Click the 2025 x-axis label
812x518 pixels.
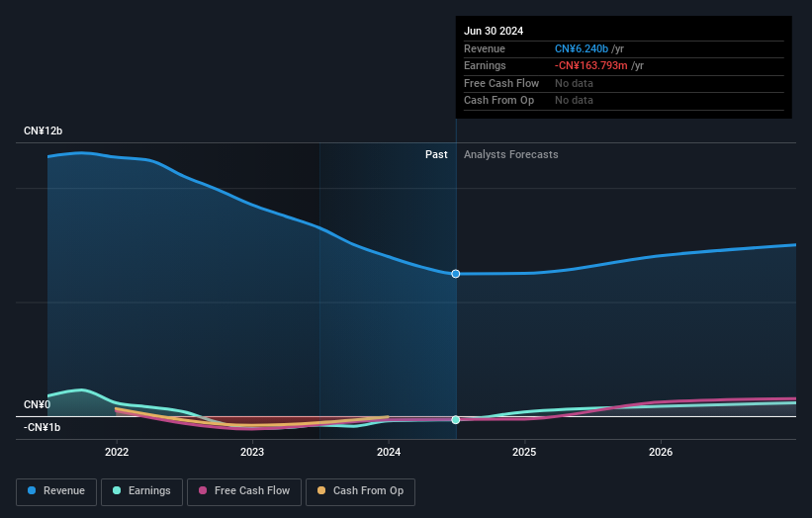tap(524, 452)
